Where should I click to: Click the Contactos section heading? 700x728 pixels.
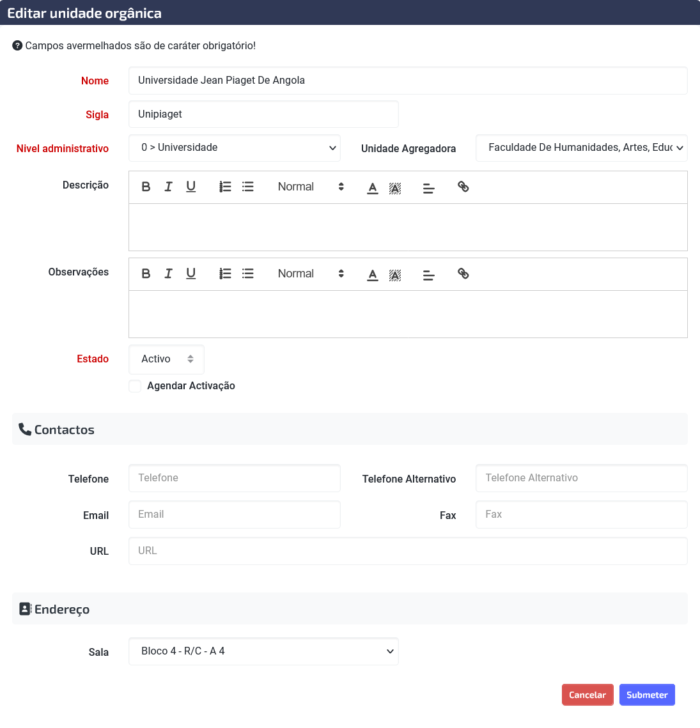pos(64,430)
